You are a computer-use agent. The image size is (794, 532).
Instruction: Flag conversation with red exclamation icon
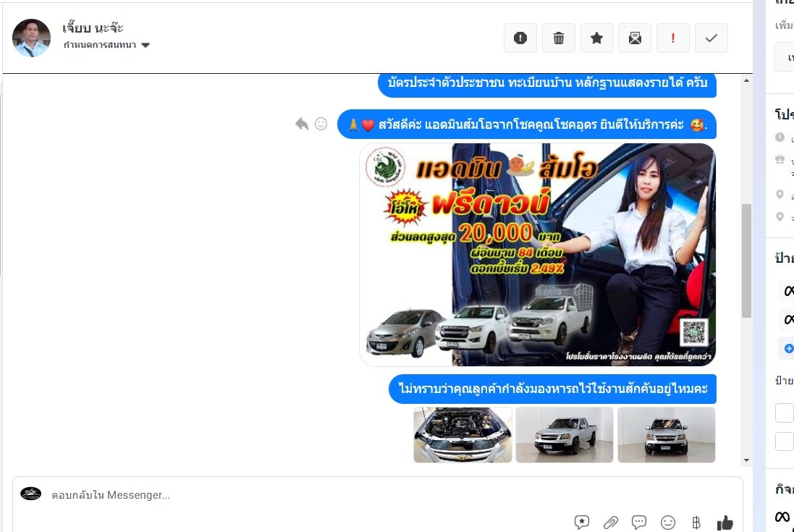[673, 38]
